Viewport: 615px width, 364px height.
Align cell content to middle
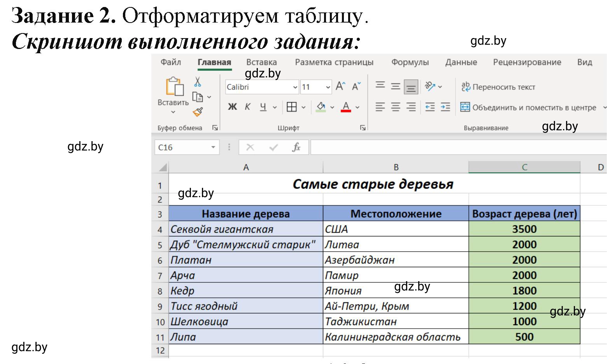click(x=396, y=86)
